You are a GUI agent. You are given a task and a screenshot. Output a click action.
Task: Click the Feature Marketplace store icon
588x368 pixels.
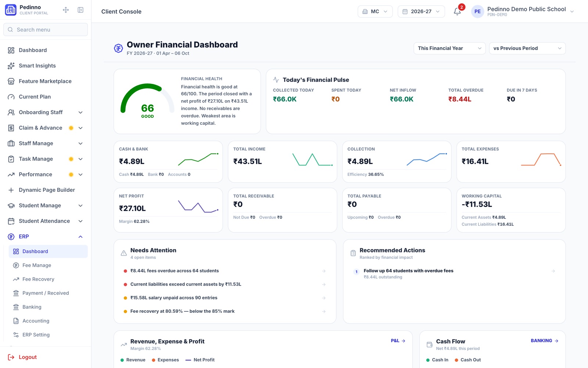click(11, 81)
